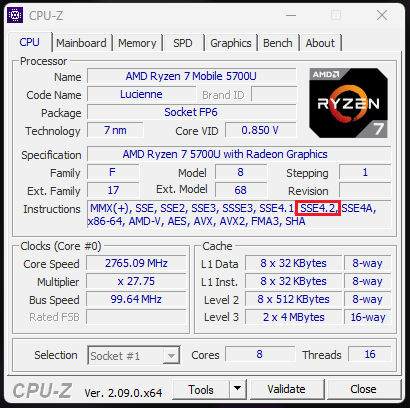Image resolution: width=410 pixels, height=408 pixels.
Task: Minimize the CPU-Z window
Action: coord(291,15)
